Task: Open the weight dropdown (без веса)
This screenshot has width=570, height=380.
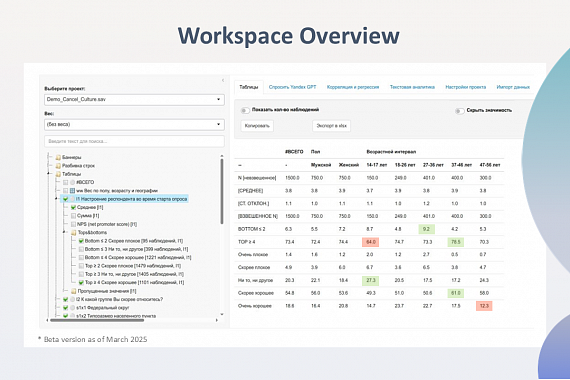Action: [134, 124]
